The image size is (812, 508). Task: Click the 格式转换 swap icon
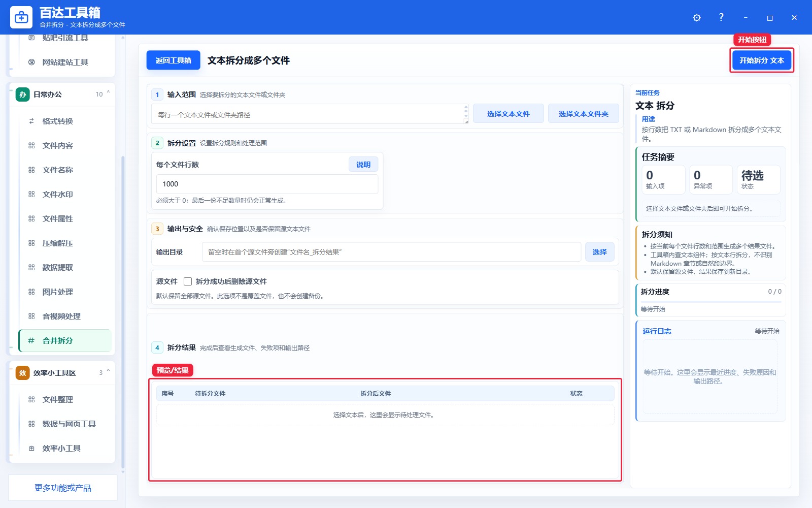click(31, 121)
